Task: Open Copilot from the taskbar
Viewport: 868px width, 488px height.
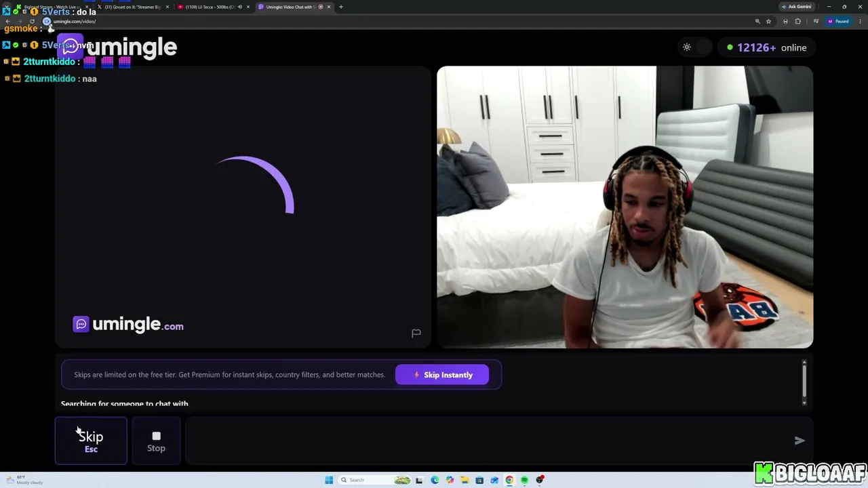Action: 450,480
